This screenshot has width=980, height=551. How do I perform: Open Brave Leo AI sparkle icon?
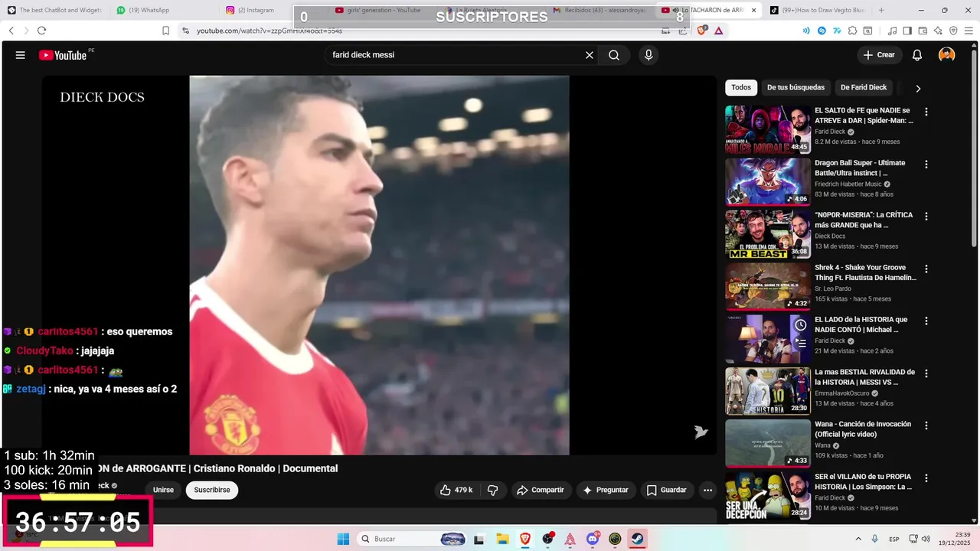[938, 31]
